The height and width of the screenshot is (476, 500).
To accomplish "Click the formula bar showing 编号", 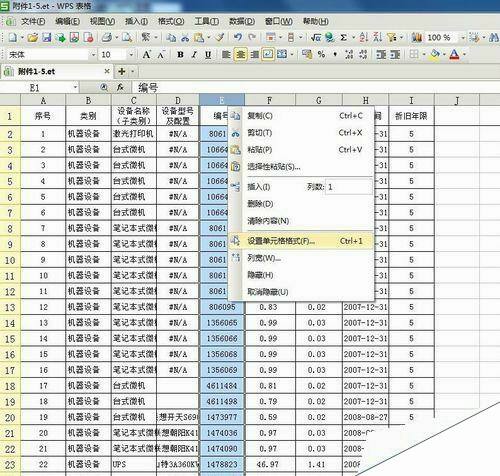I will click(317, 88).
